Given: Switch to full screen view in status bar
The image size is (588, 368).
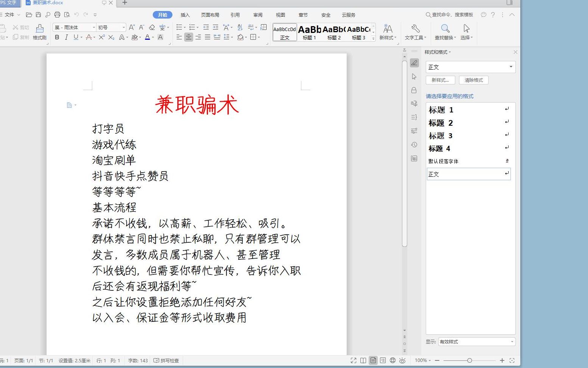Looking at the screenshot, I should [x=354, y=360].
